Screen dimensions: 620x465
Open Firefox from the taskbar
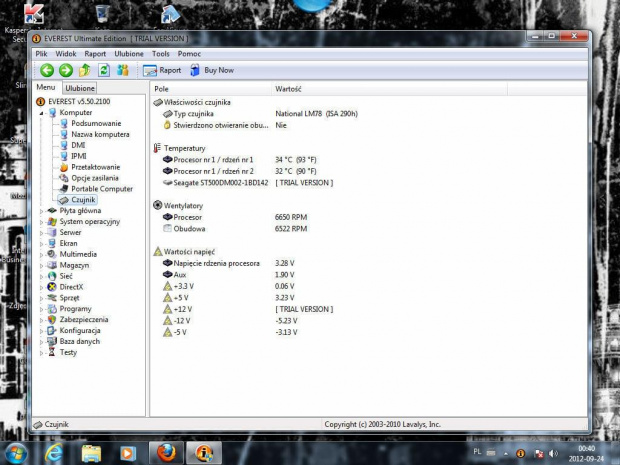point(166,453)
